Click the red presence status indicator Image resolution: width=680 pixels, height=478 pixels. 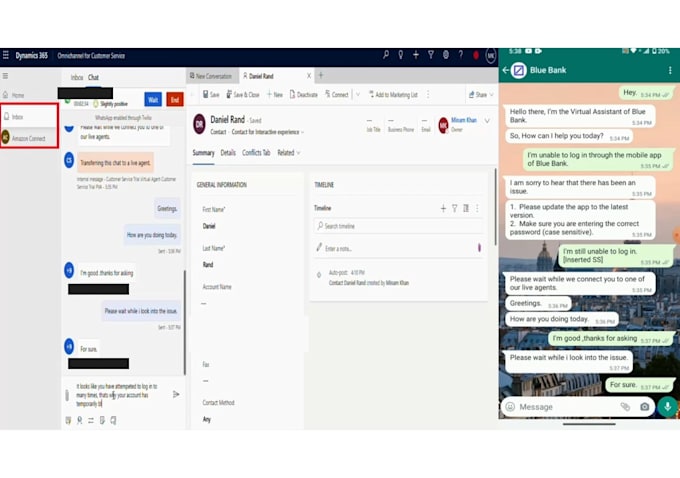pyautogui.click(x=476, y=56)
